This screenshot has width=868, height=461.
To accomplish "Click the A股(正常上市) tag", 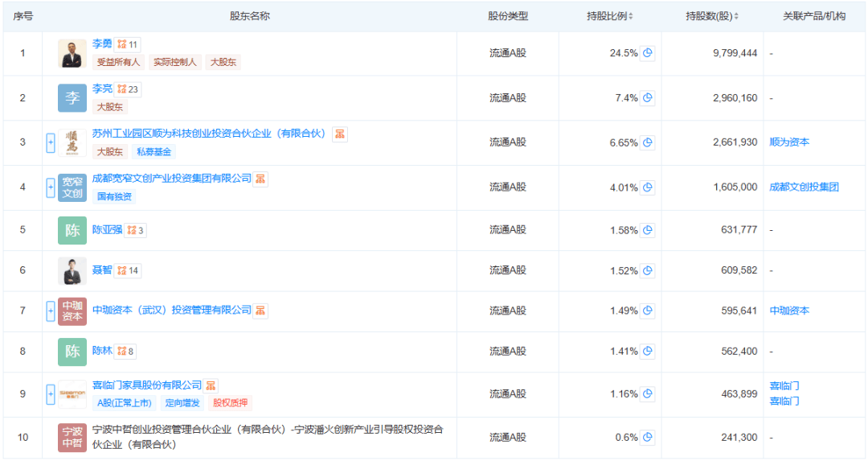I will (x=125, y=403).
